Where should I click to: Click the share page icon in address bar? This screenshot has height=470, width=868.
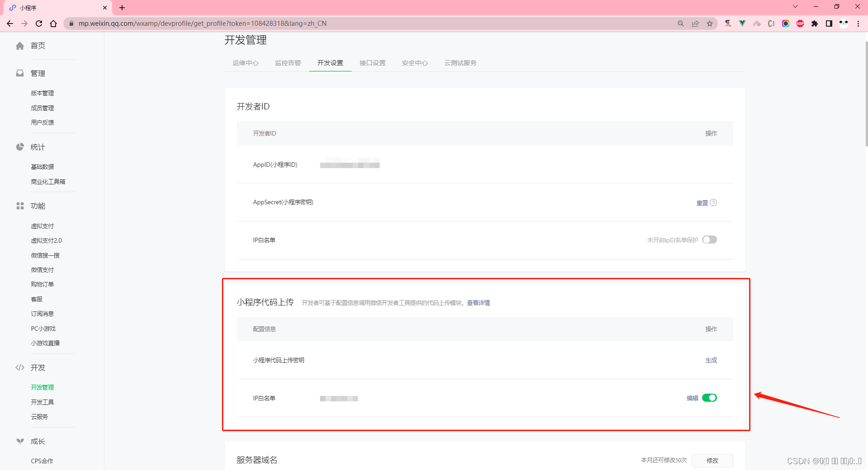pyautogui.click(x=695, y=23)
